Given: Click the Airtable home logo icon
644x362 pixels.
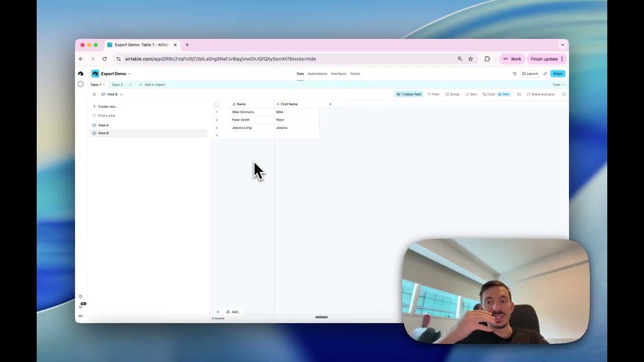Looking at the screenshot, I should 80,73.
